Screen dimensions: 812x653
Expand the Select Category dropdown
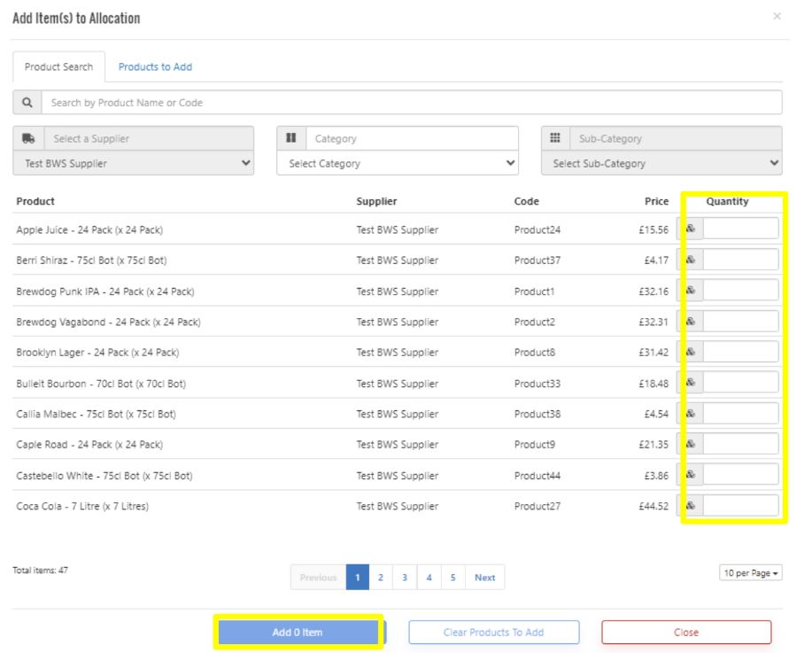(x=397, y=164)
